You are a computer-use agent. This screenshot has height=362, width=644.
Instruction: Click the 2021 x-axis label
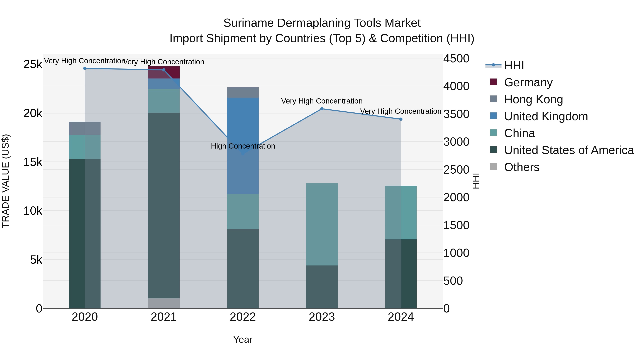164,317
